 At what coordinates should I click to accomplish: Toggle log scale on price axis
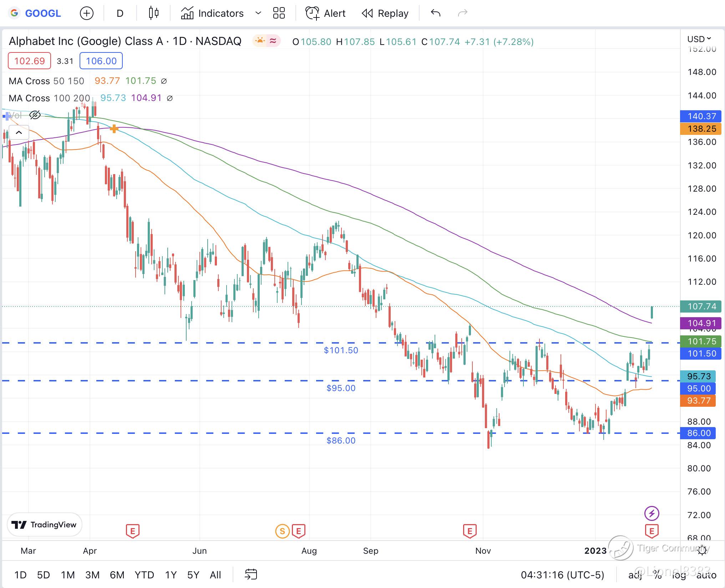tap(679, 575)
